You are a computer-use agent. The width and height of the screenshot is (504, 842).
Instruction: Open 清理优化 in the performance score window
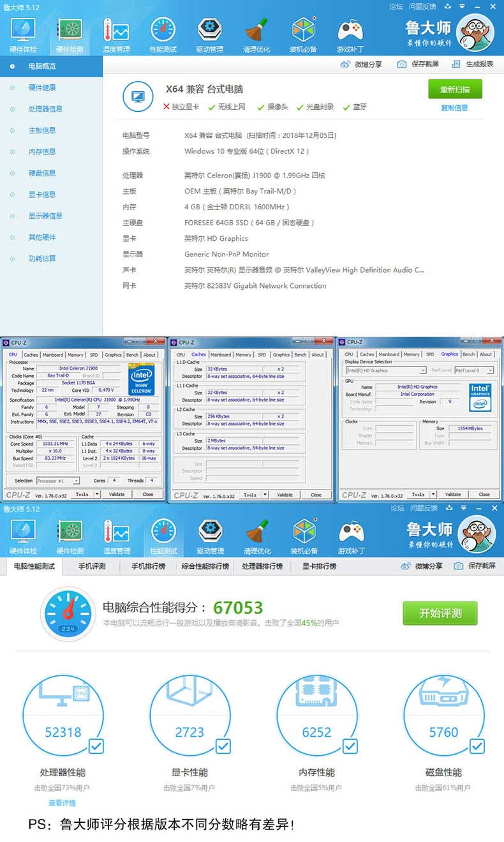tap(256, 536)
